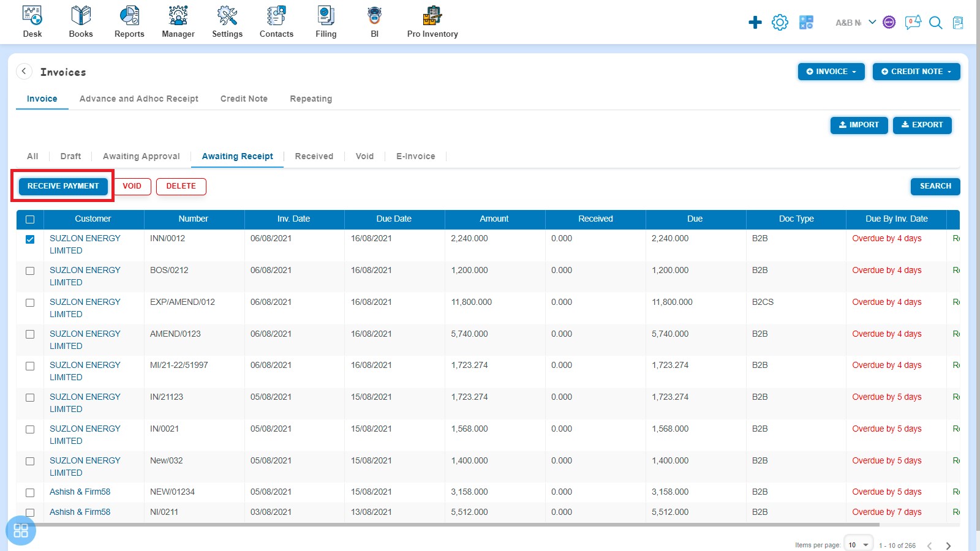Go to next page of invoices
Viewport: 980px width, 551px height.
coord(948,545)
